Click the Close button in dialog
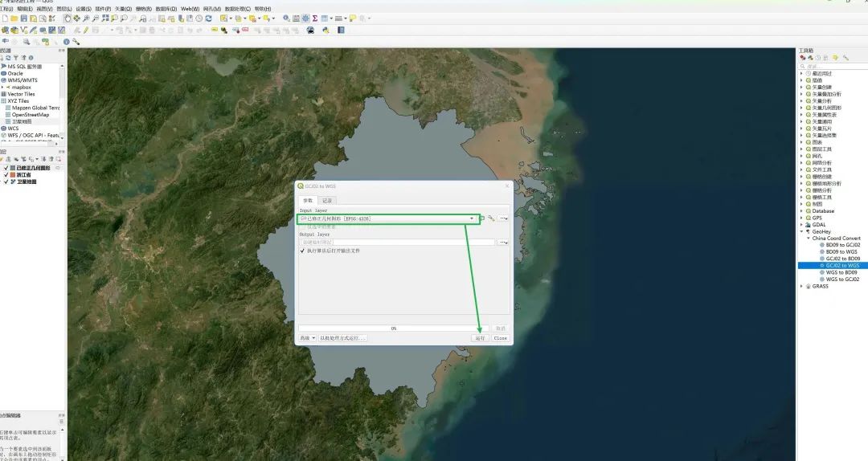868x461 pixels. tap(501, 337)
